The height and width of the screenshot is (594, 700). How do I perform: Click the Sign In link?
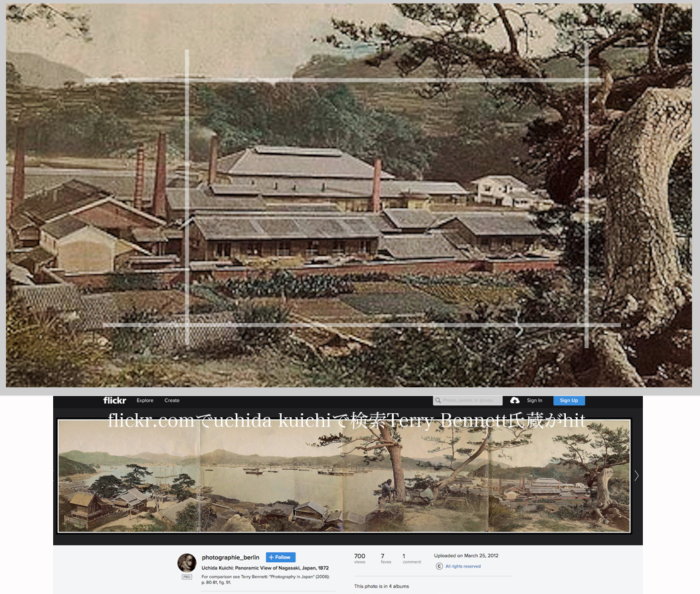(x=535, y=401)
